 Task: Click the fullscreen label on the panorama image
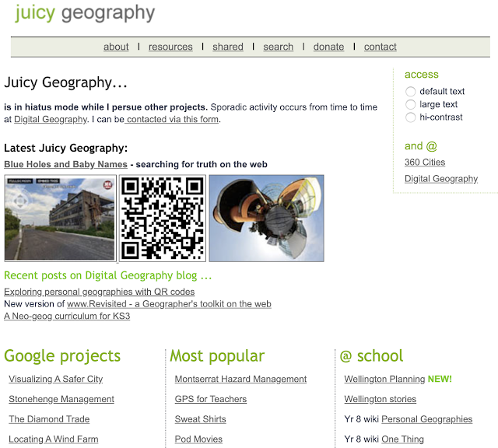click(x=20, y=181)
